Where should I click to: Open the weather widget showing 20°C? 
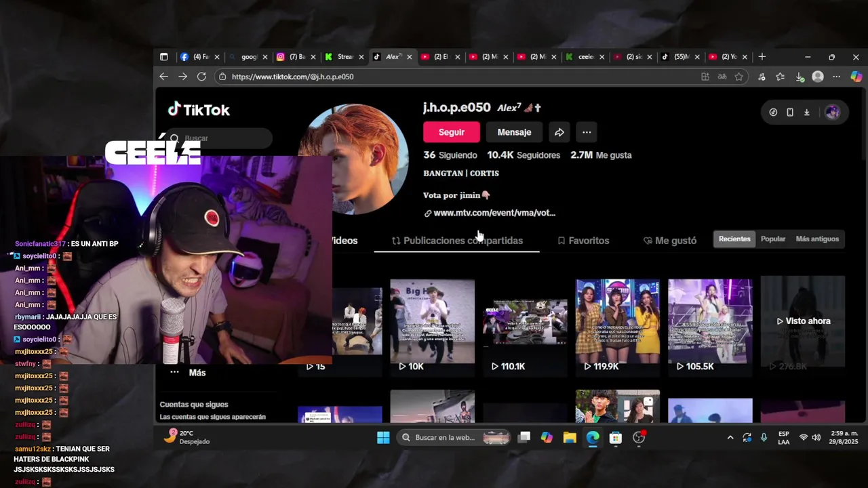tap(187, 437)
